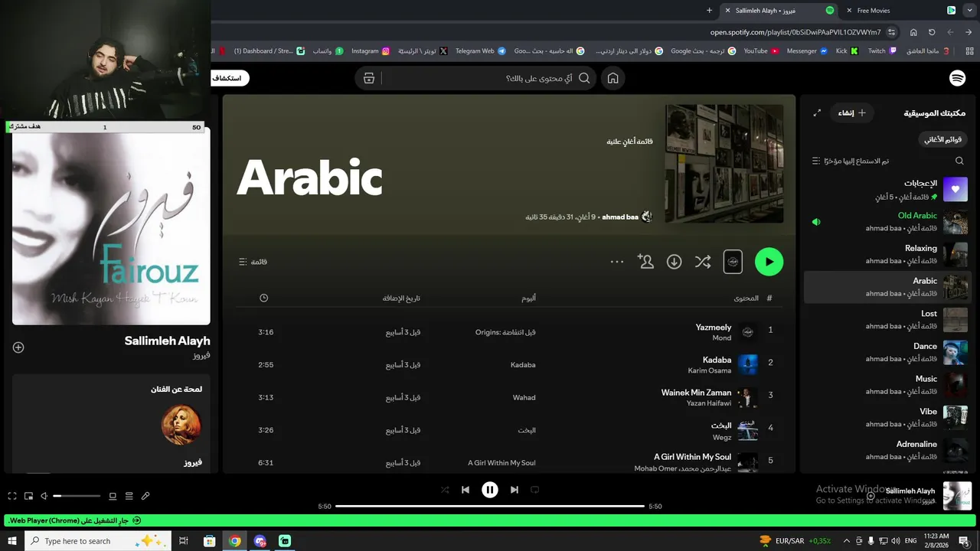Click the playlist cover preview icon
Screen dimensions: 980x551
pos(733,262)
